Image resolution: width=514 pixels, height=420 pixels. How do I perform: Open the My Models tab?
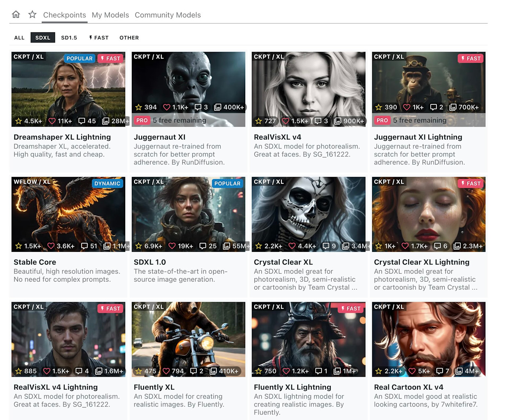(x=111, y=15)
